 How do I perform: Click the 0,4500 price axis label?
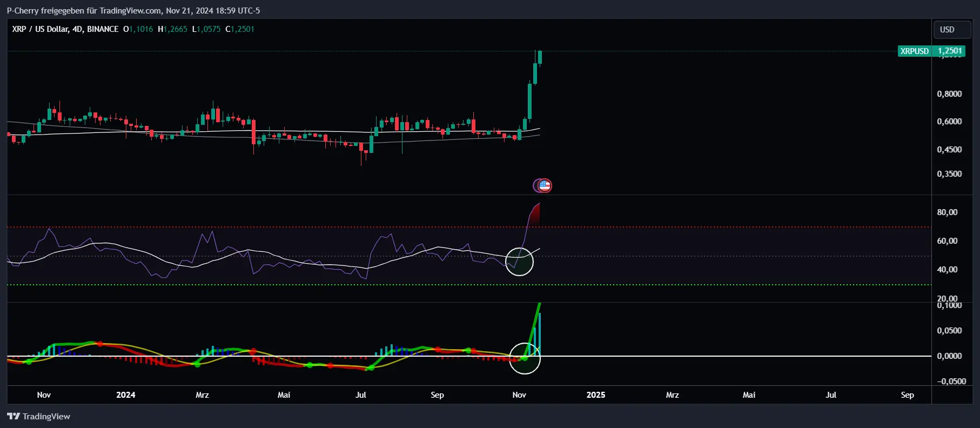[x=949, y=150]
